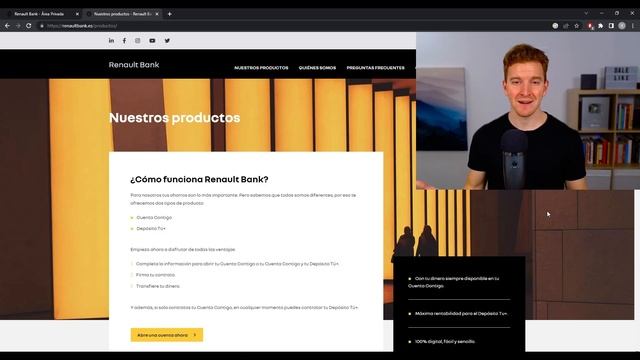
Task: Close the Nuestros productos tab
Action: pyautogui.click(x=157, y=14)
